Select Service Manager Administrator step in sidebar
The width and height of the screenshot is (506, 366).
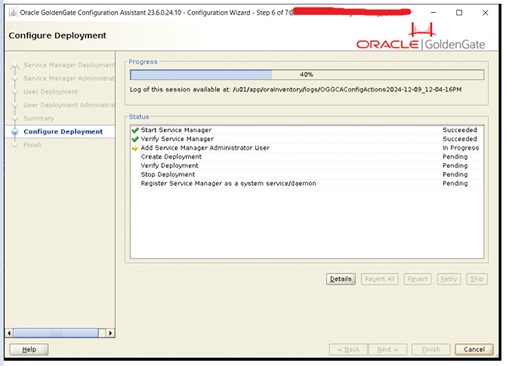click(69, 78)
